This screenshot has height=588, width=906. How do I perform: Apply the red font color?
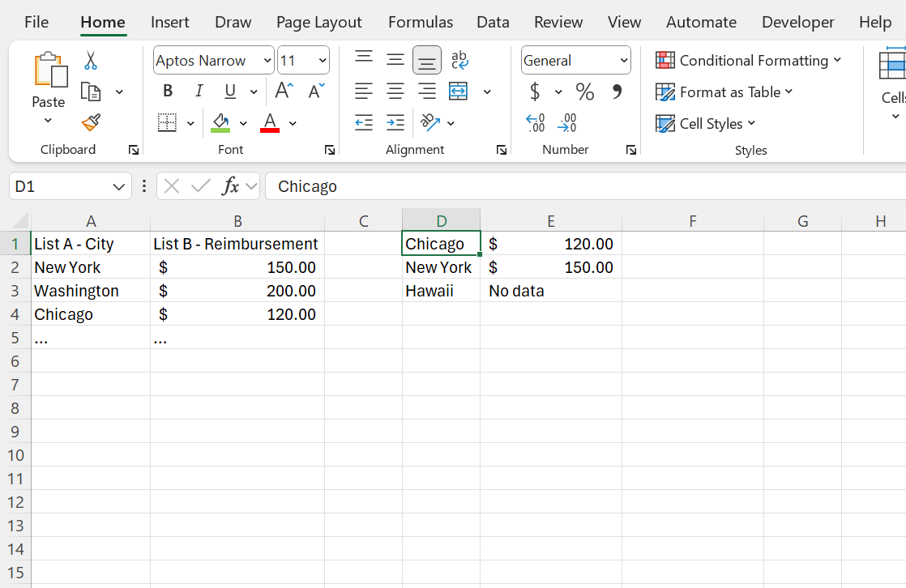[270, 122]
